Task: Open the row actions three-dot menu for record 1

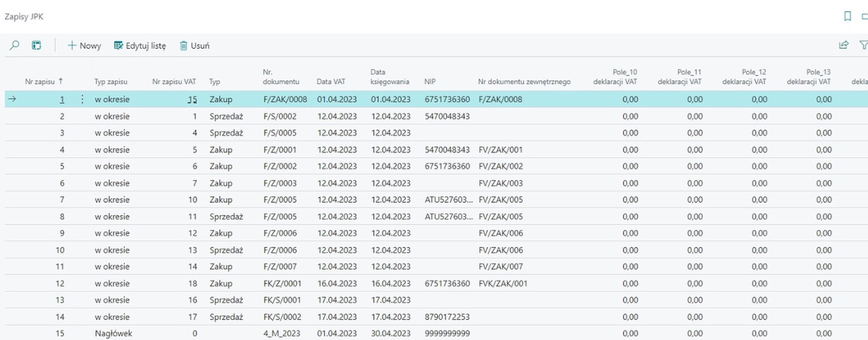Action: click(x=82, y=99)
